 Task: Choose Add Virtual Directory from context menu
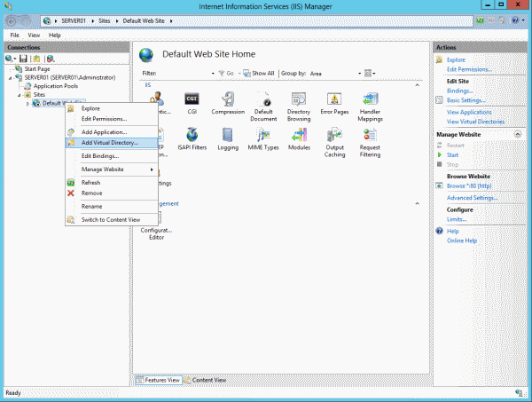112,143
